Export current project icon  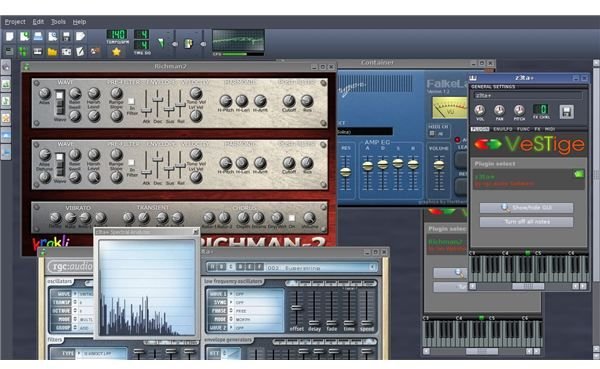tap(80, 36)
